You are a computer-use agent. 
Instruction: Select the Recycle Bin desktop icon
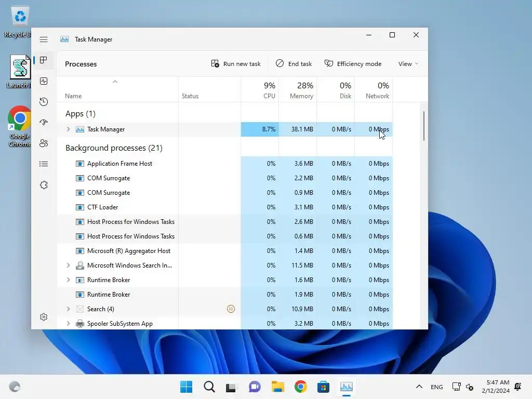click(x=19, y=22)
